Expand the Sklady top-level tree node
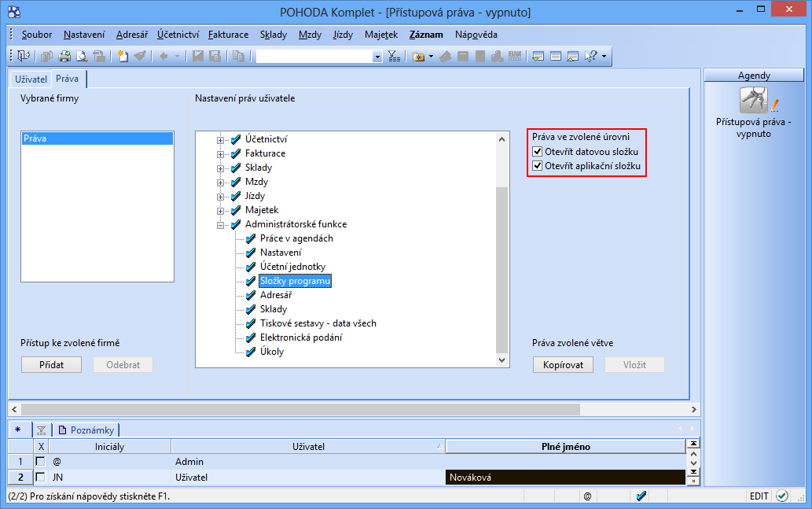Screen dimensions: 812x509 tap(221, 168)
